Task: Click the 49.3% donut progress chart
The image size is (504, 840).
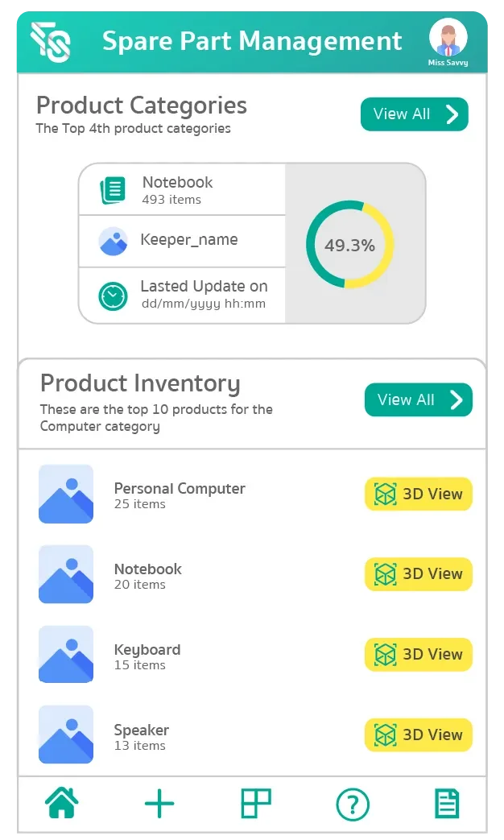Action: [349, 245]
